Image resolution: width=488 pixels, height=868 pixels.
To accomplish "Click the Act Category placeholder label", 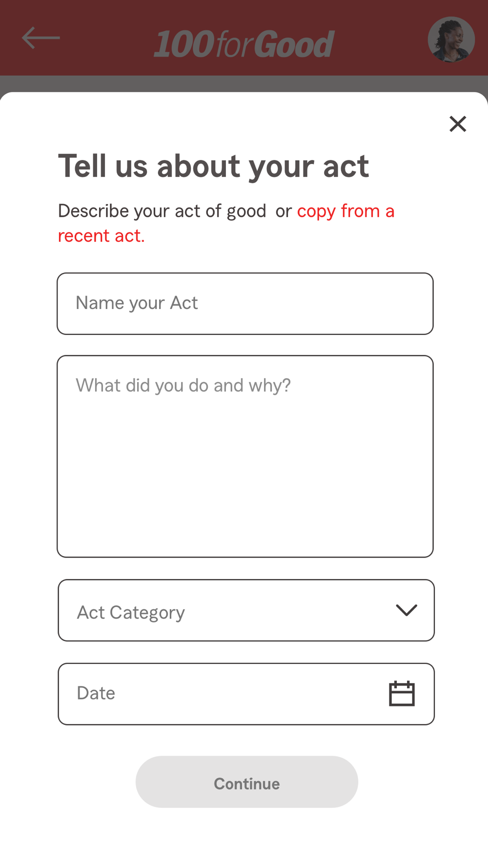I will 131,612.
